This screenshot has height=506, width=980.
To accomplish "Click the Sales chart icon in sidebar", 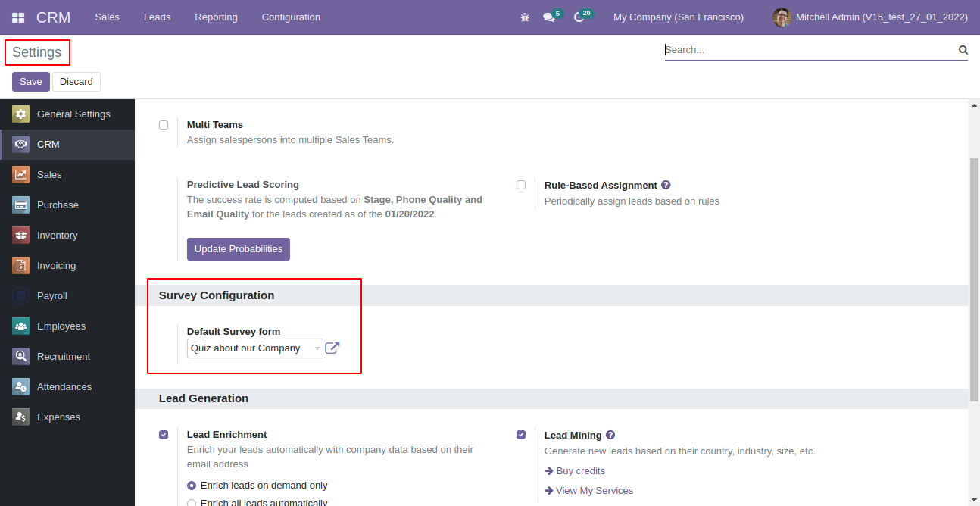I will pyautogui.click(x=21, y=175).
